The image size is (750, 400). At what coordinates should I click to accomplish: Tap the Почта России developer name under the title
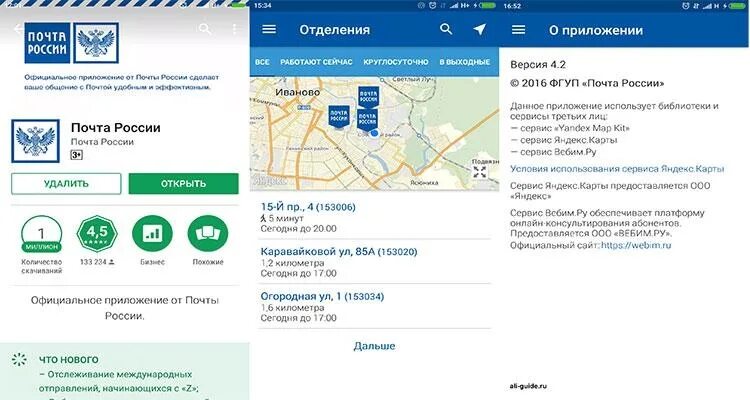[102, 142]
